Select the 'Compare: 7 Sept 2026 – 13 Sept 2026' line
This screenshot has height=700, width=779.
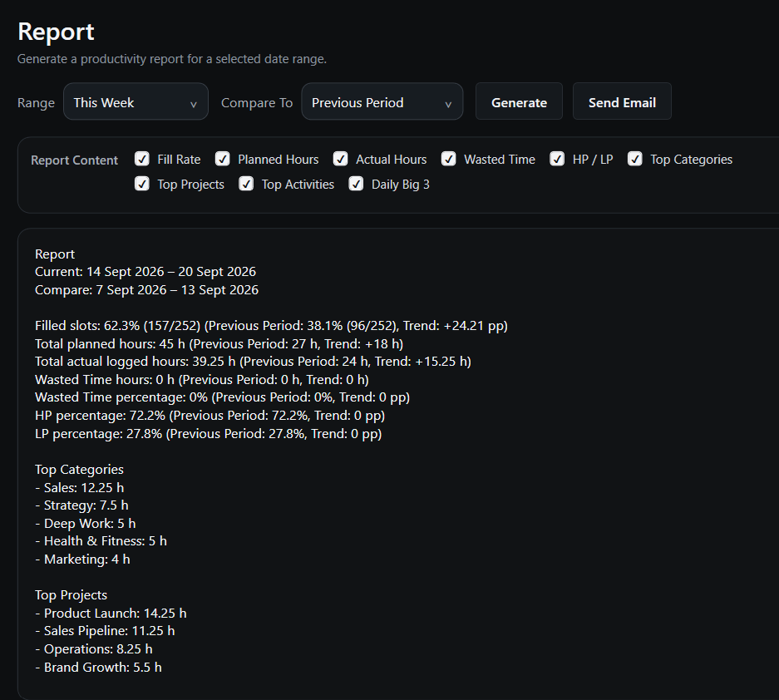(146, 290)
